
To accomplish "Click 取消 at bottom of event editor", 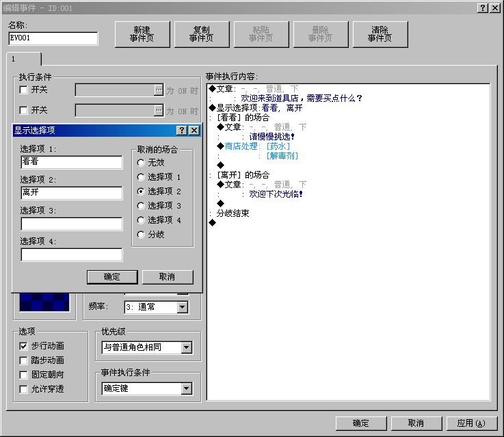I will [416, 423].
